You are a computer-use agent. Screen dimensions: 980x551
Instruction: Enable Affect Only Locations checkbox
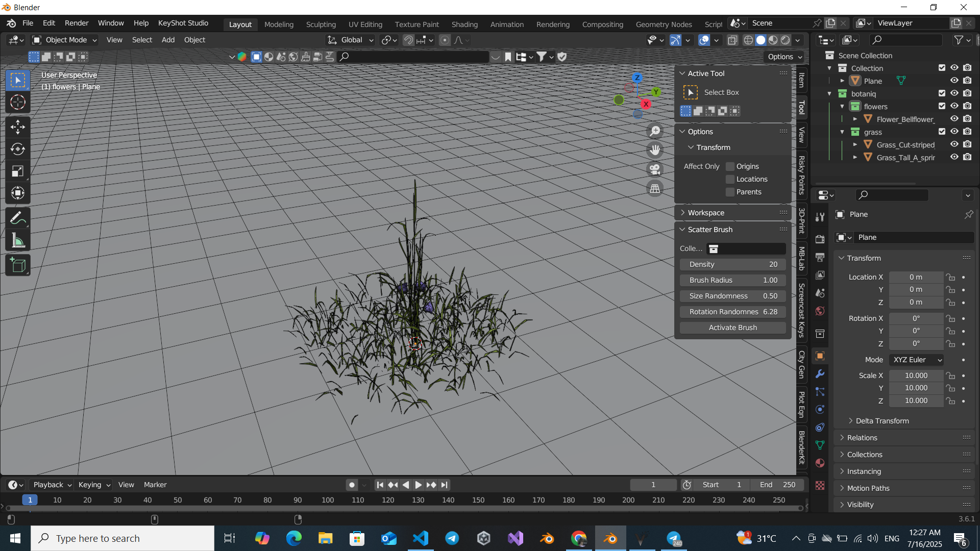[x=730, y=179]
